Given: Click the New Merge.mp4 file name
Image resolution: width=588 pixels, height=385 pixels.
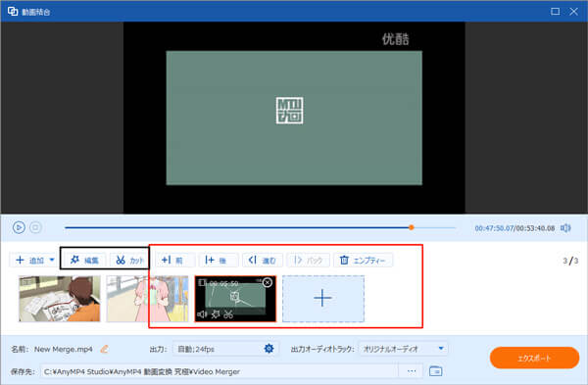Looking at the screenshot, I should tap(64, 349).
